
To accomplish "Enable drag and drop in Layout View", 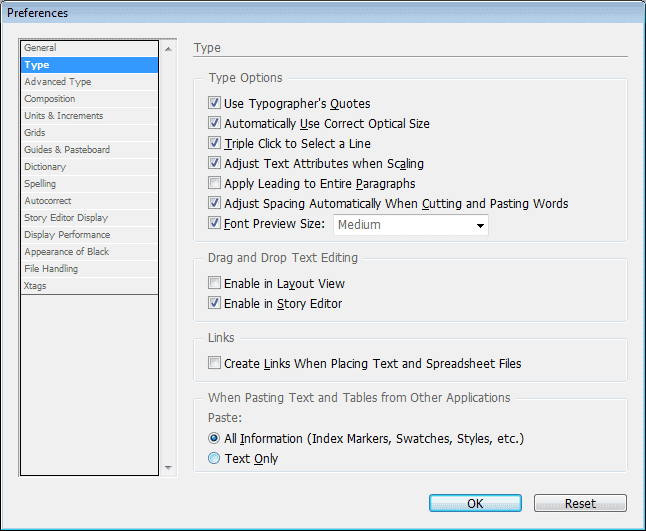I will (214, 283).
